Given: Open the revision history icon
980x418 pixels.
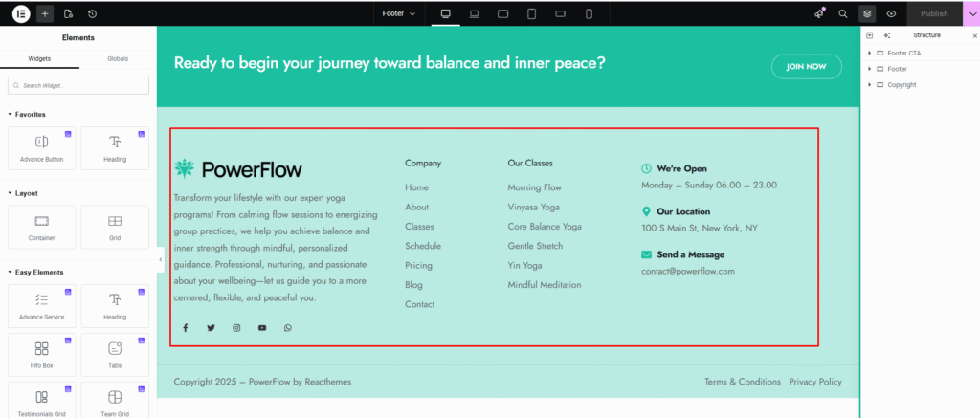Looking at the screenshot, I should [x=92, y=13].
